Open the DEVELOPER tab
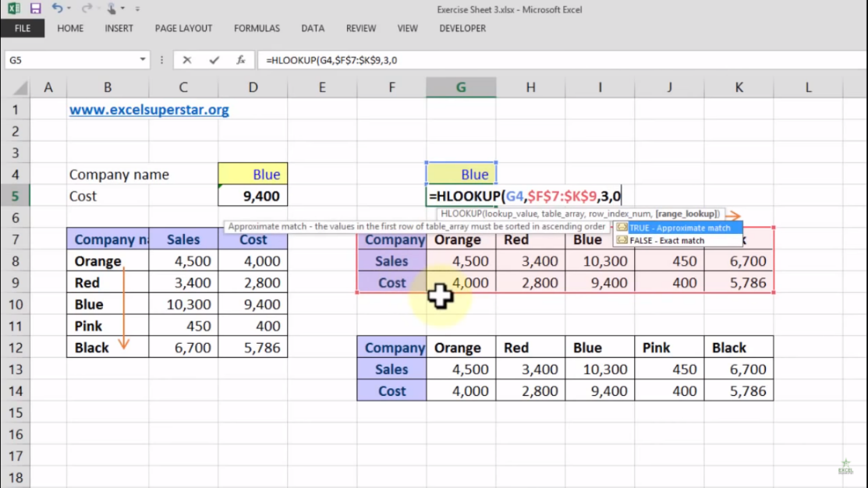The height and width of the screenshot is (488, 868). (462, 28)
